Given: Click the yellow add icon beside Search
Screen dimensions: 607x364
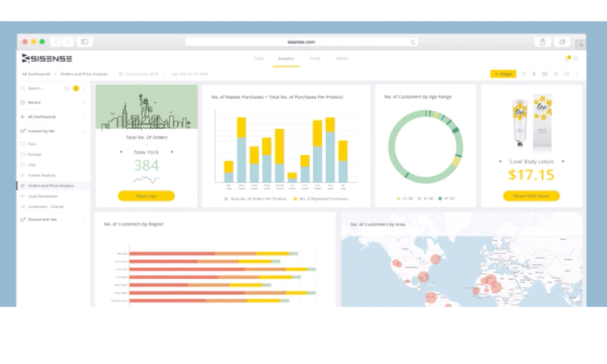Looking at the screenshot, I should tap(76, 88).
